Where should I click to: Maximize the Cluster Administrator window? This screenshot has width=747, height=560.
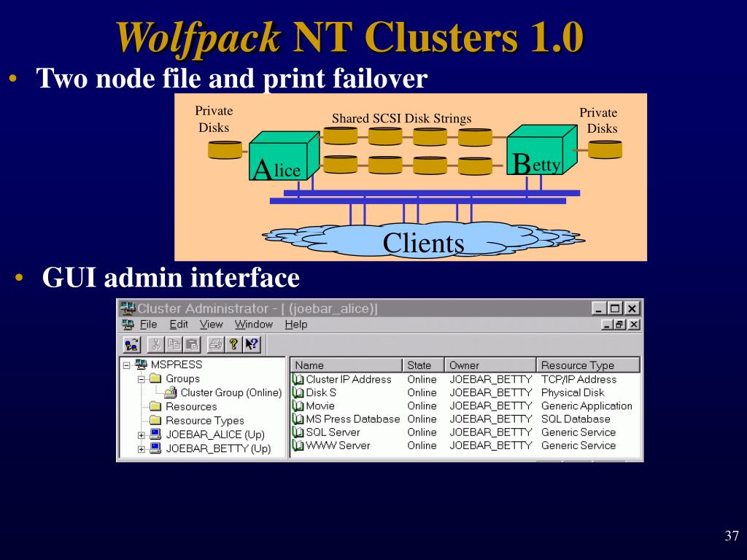[x=615, y=308]
